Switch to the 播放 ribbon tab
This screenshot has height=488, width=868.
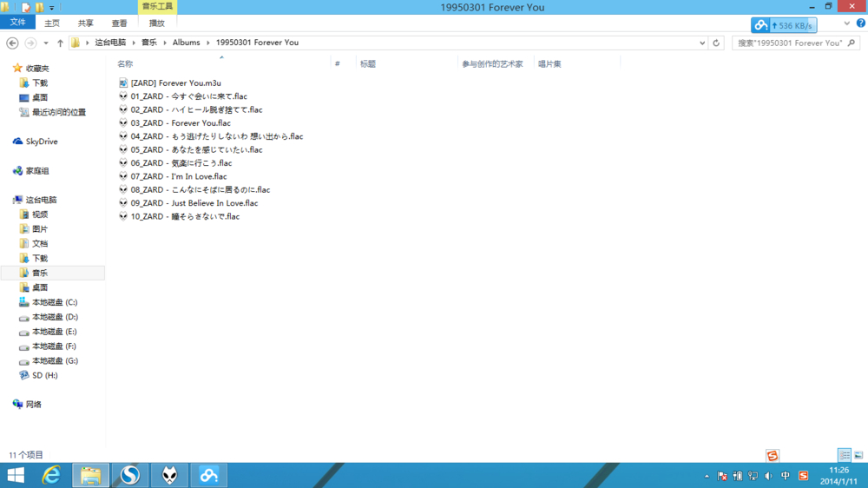[x=157, y=23]
